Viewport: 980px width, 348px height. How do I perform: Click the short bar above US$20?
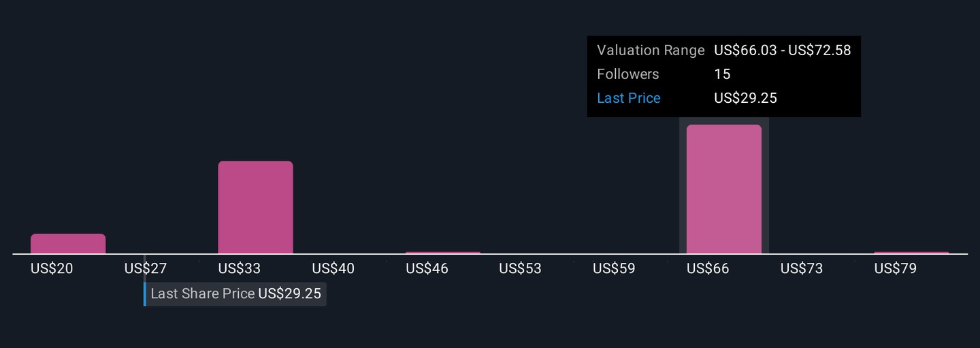(68, 244)
